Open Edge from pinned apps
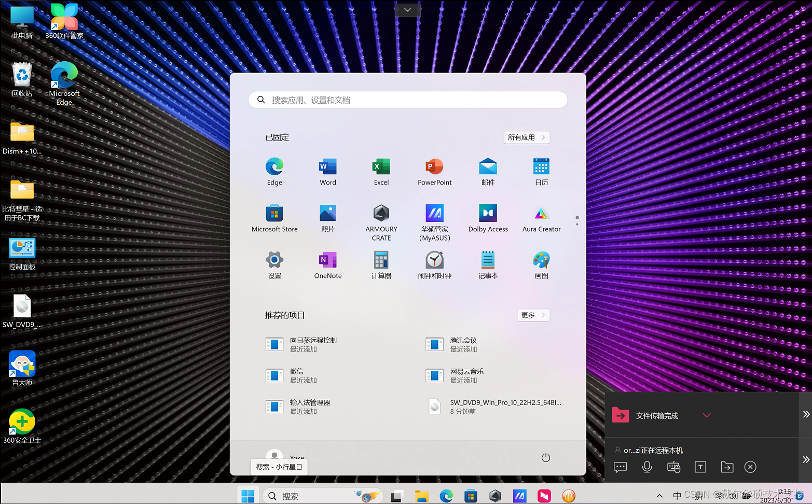The height and width of the screenshot is (504, 812). [x=274, y=172]
